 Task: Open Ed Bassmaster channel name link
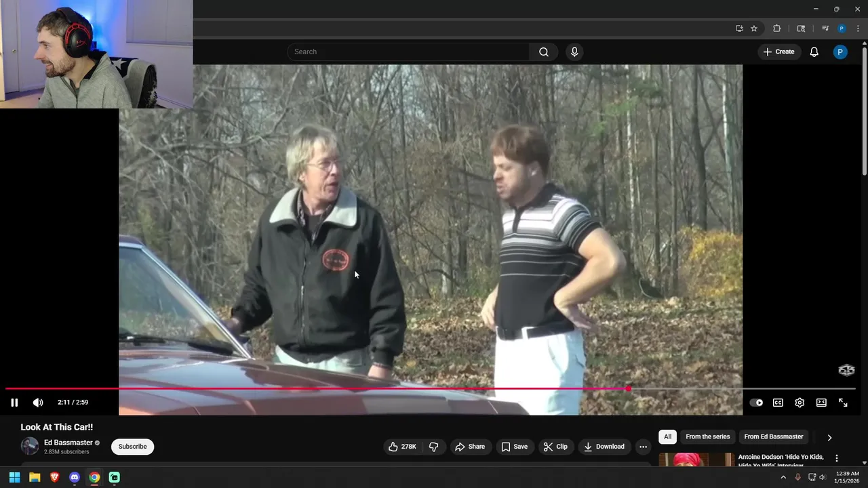68,443
